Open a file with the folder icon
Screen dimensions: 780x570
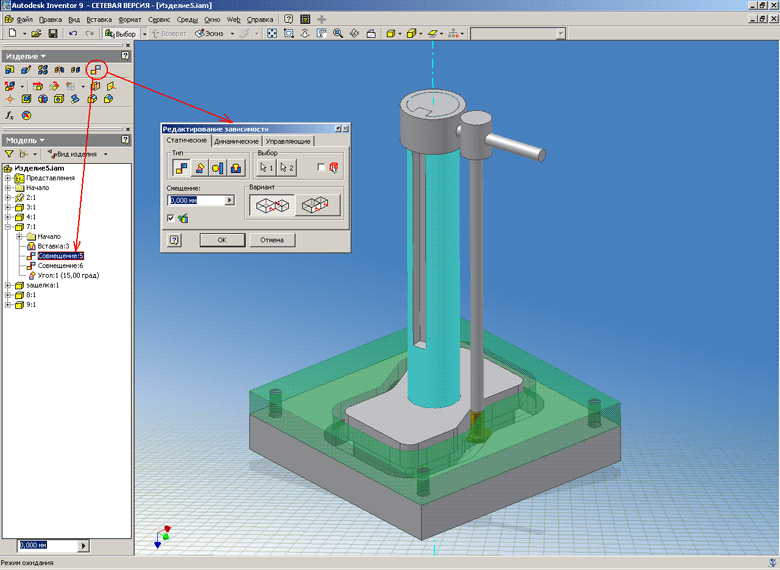click(x=36, y=33)
